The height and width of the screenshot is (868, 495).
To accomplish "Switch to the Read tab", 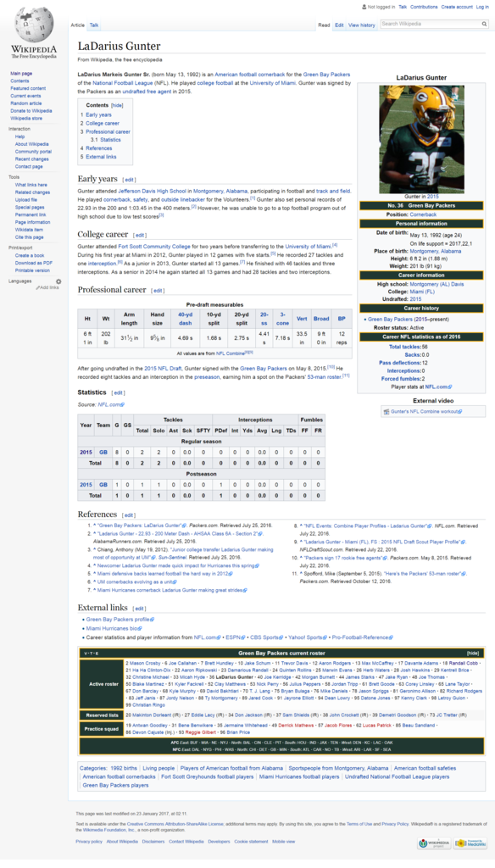I will click(324, 25).
